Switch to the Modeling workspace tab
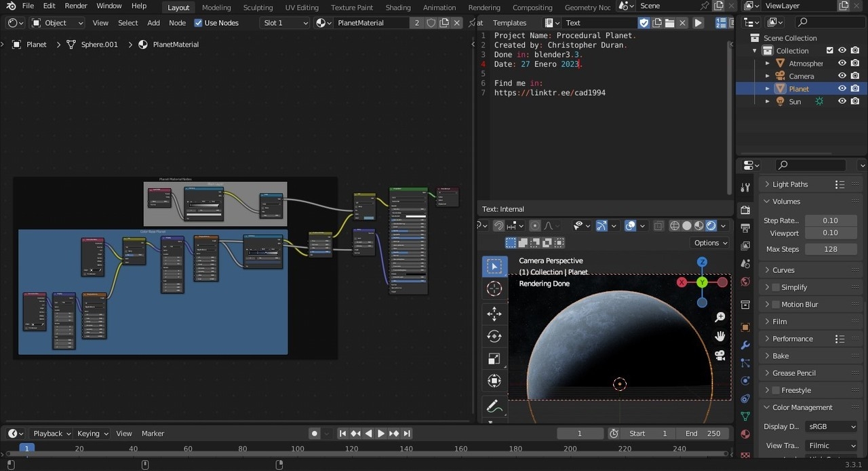 click(x=216, y=7)
